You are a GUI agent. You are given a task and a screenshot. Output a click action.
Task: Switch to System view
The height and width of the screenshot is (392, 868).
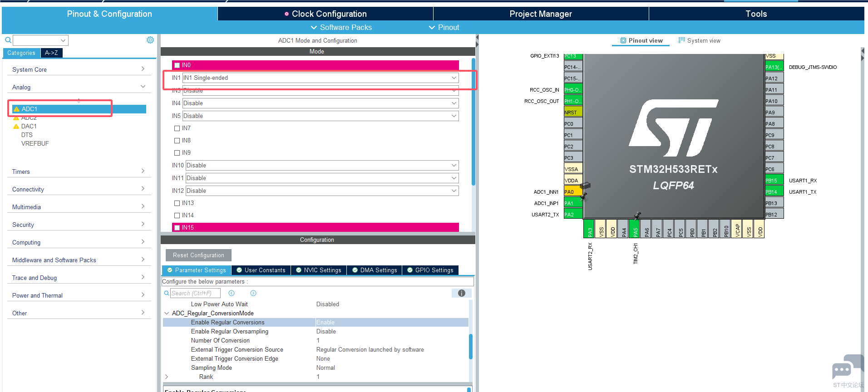pos(700,41)
